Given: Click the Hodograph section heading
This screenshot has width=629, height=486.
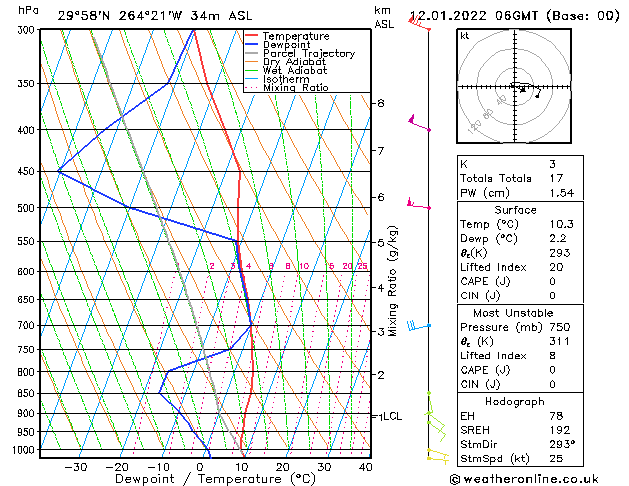Looking at the screenshot, I should tap(515, 402).
